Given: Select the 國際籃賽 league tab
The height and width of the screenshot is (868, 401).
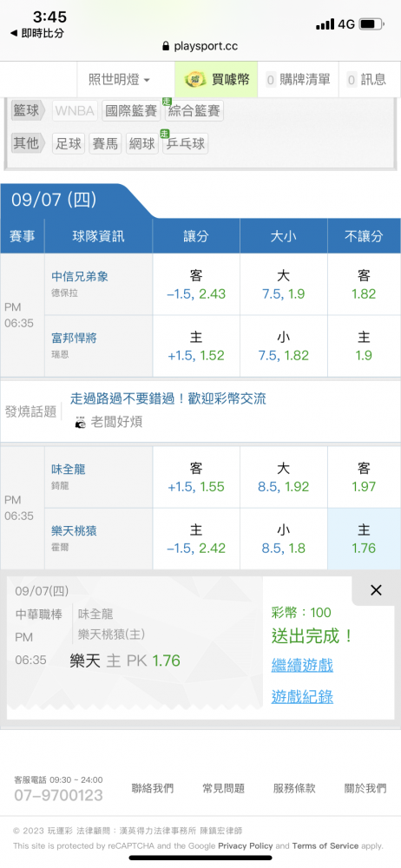Looking at the screenshot, I should tap(131, 111).
